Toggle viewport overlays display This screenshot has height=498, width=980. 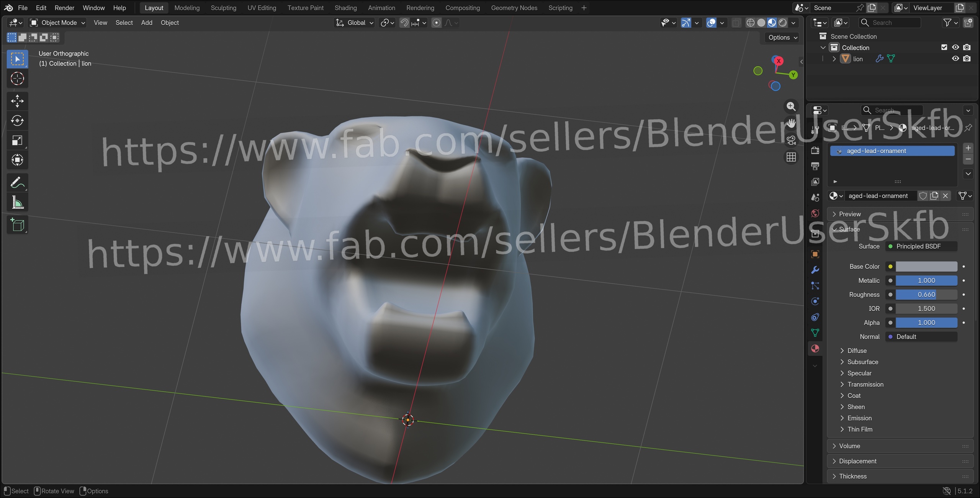pos(711,23)
